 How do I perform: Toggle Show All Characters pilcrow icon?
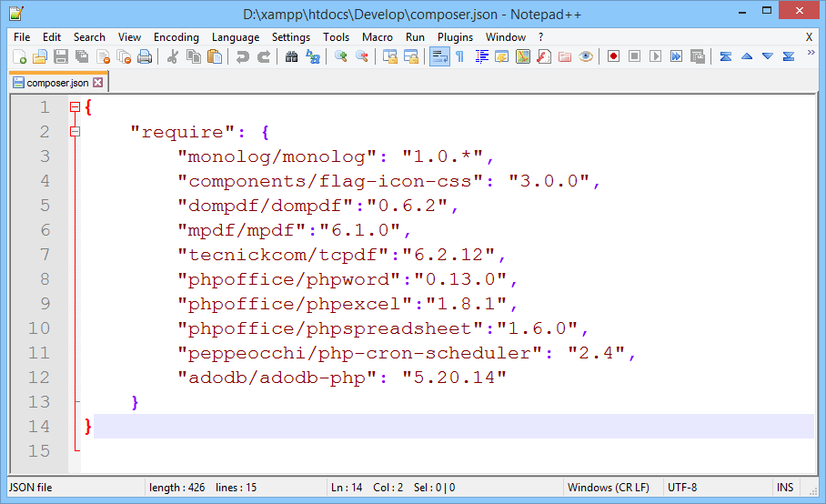(x=460, y=56)
